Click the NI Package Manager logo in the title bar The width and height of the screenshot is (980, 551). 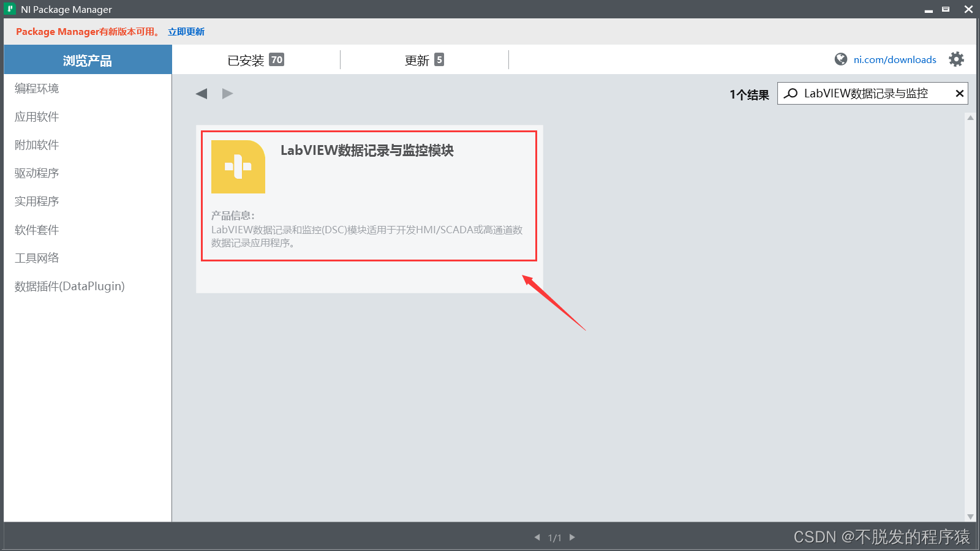coord(9,9)
